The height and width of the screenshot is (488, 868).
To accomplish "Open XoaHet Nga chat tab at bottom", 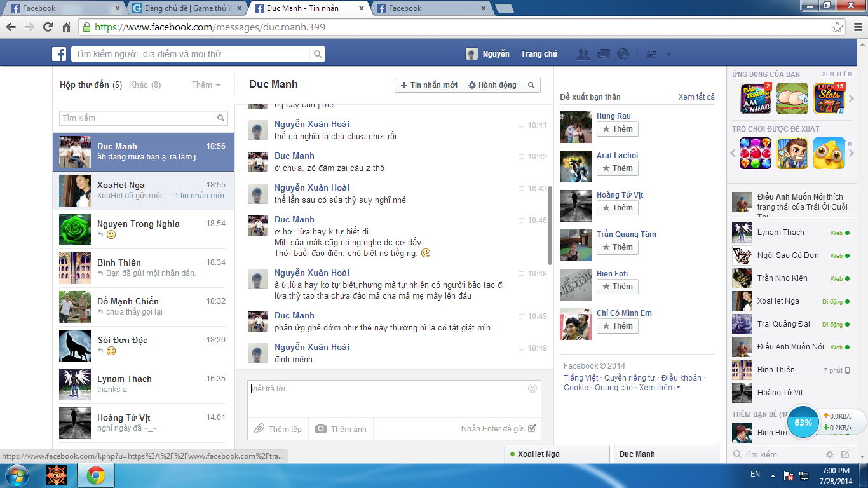I will pyautogui.click(x=557, y=454).
